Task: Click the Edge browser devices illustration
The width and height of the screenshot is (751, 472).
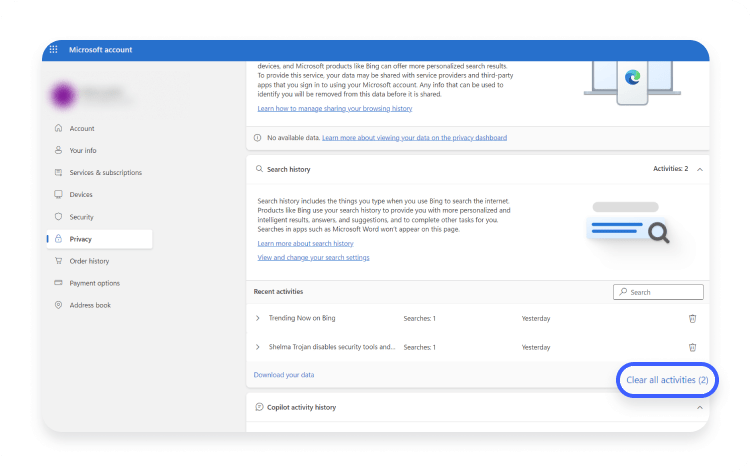Action: (x=632, y=82)
